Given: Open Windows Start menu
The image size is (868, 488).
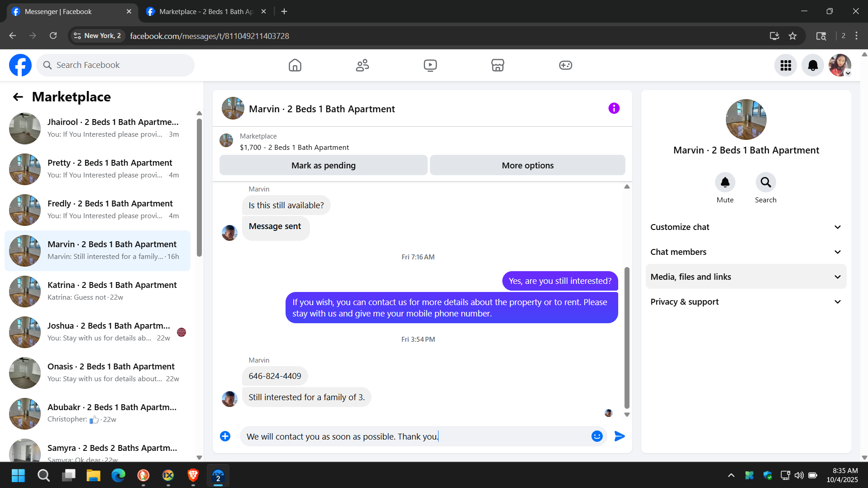Looking at the screenshot, I should click(18, 475).
